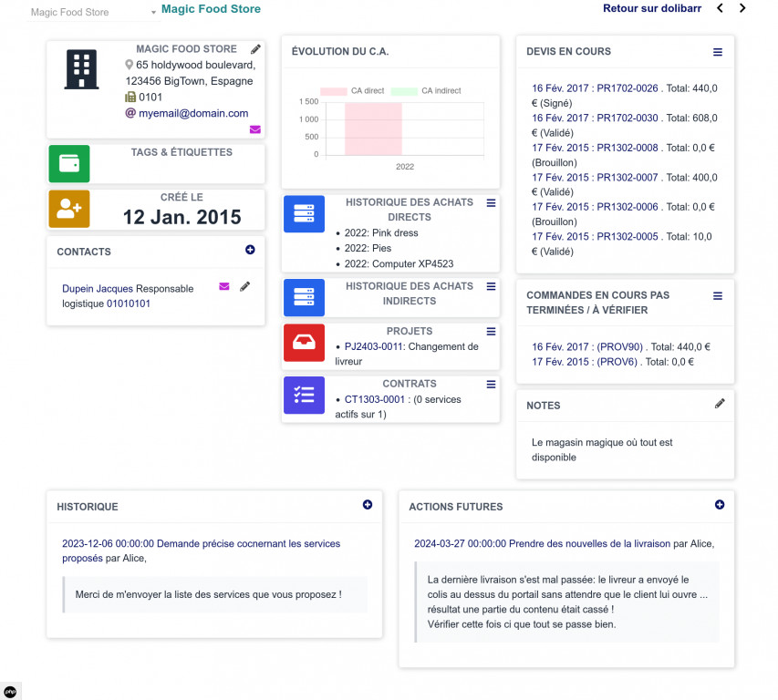Viewport: 778px width, 700px height.
Task: Click the PHP debug icon at bottom-left
Action: pos(10,692)
